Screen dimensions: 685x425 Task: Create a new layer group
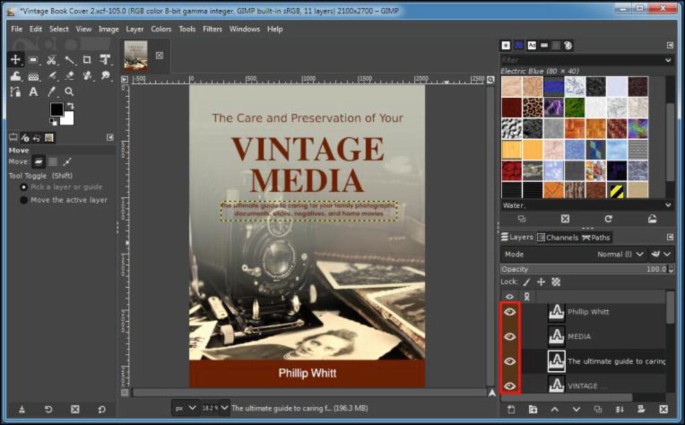click(532, 409)
